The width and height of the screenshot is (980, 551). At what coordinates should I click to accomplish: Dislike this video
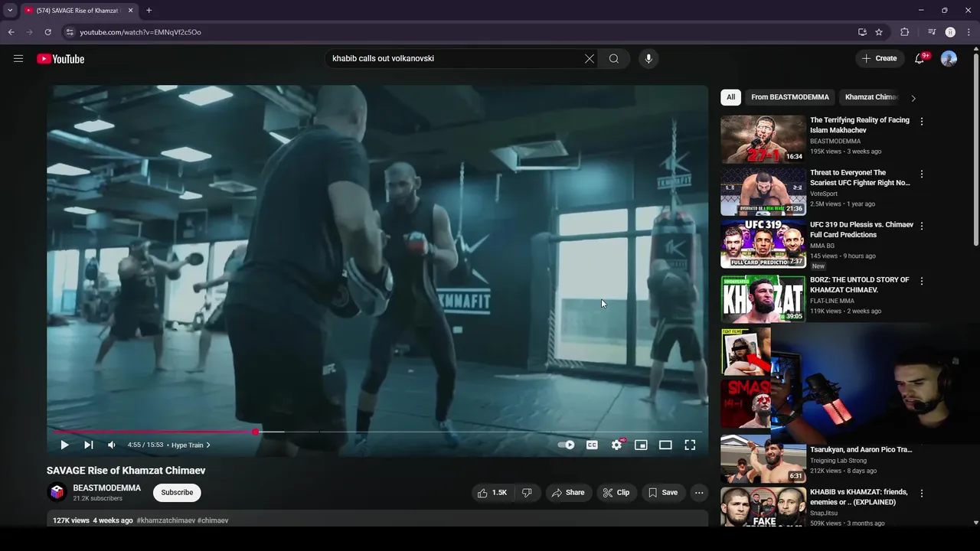click(x=527, y=493)
